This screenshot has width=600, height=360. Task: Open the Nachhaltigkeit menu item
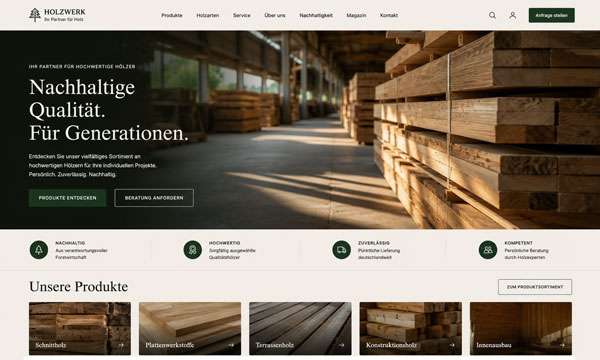316,15
